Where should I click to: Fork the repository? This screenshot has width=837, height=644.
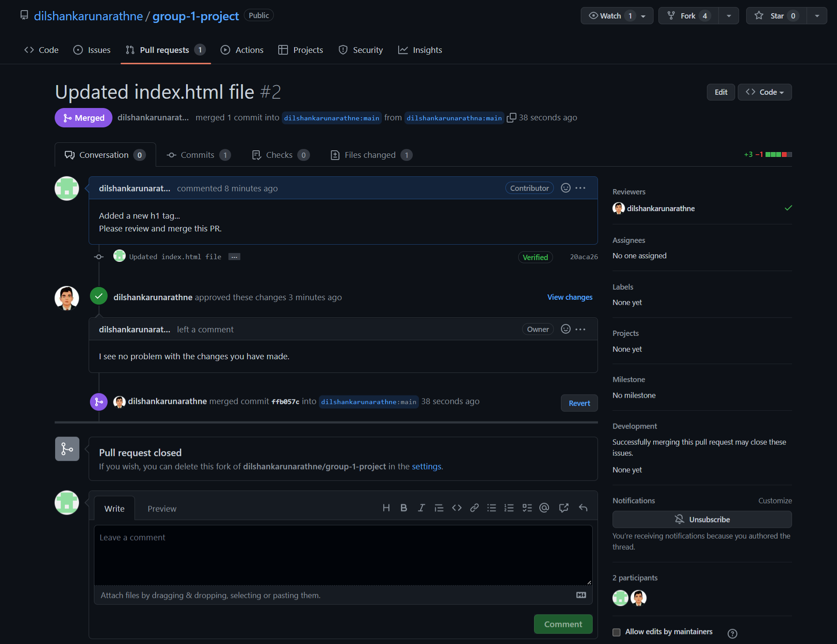pos(688,16)
